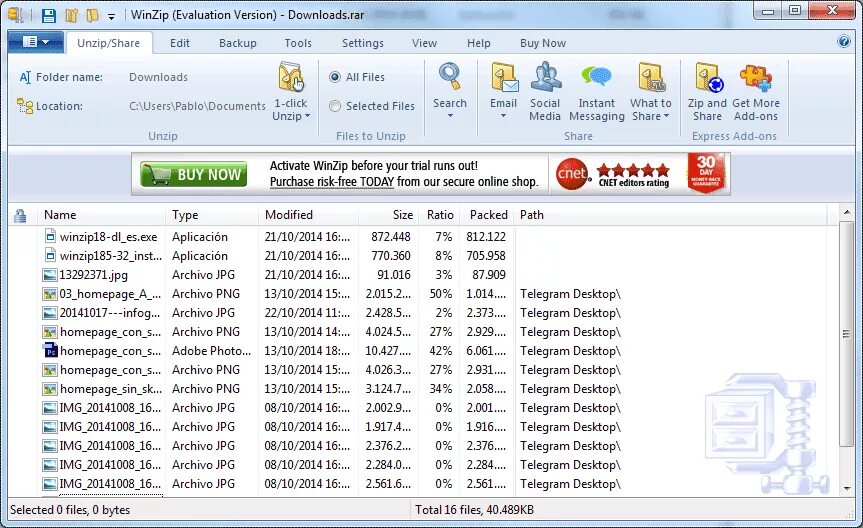The image size is (863, 528).
Task: Open the Search tool icon
Action: coord(449,77)
